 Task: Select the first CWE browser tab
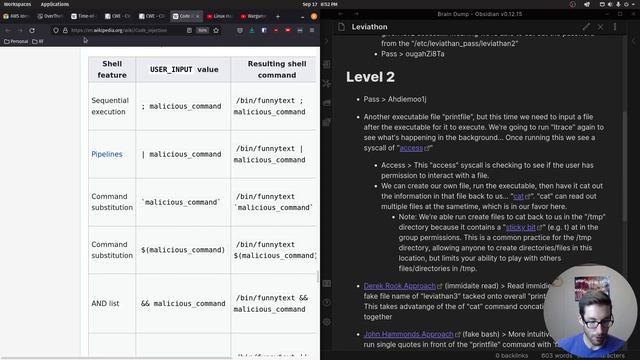pyautogui.click(x=118, y=16)
